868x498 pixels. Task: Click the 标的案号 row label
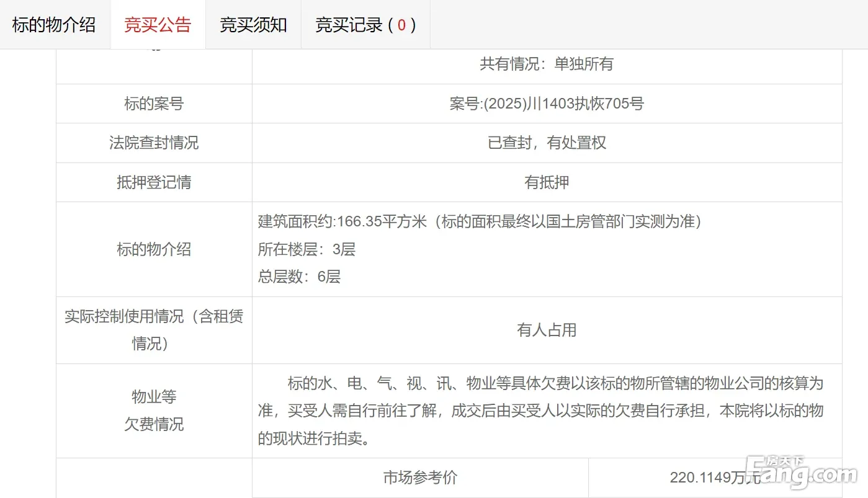pyautogui.click(x=154, y=104)
